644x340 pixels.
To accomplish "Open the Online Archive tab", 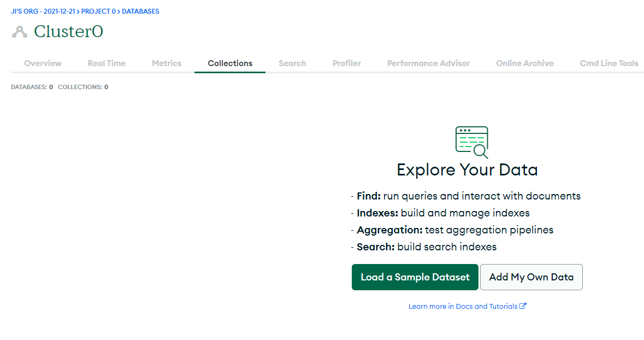I will click(x=525, y=63).
